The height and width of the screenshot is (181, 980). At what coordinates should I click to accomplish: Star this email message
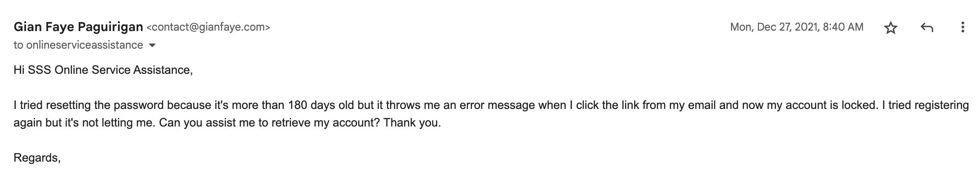pyautogui.click(x=890, y=27)
